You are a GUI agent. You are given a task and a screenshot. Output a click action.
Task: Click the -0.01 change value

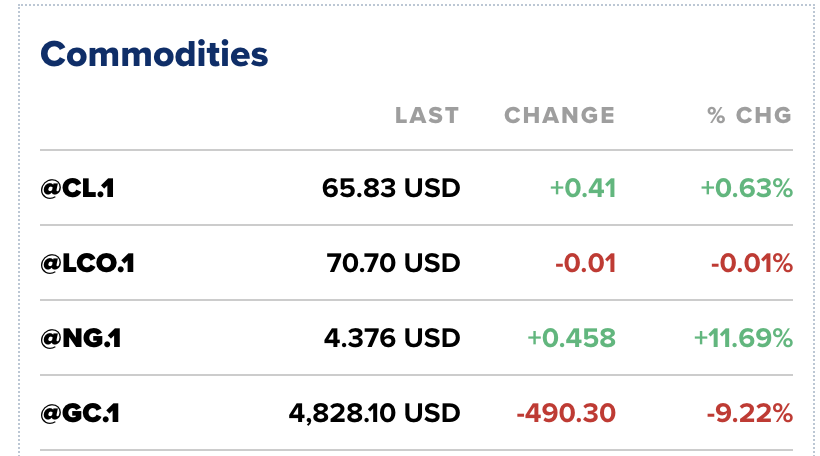pyautogui.click(x=585, y=263)
